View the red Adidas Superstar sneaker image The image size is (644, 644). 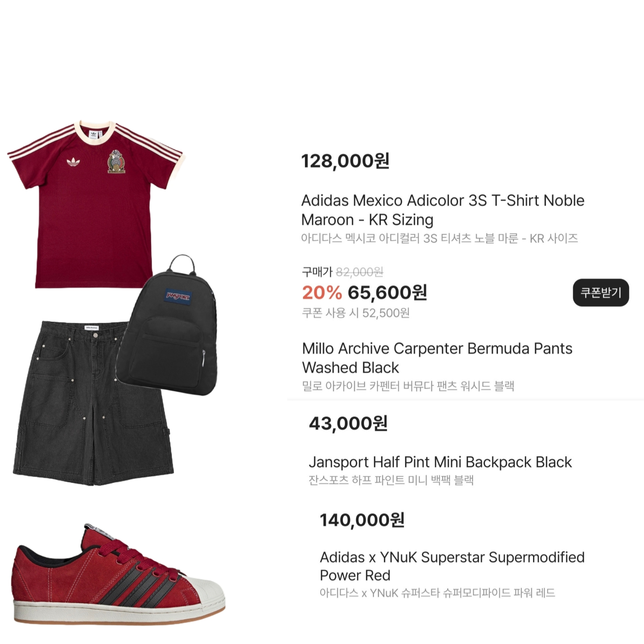pyautogui.click(x=118, y=574)
